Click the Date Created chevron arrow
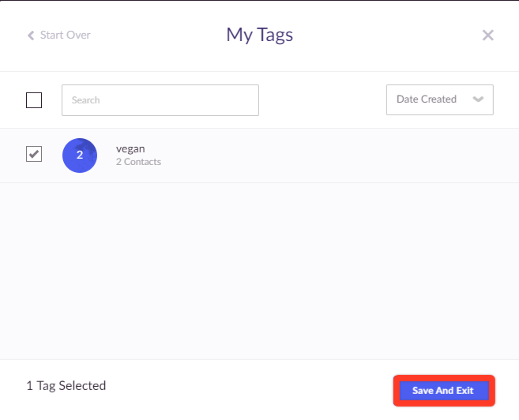Image resolution: width=519 pixels, height=420 pixels. tap(478, 99)
